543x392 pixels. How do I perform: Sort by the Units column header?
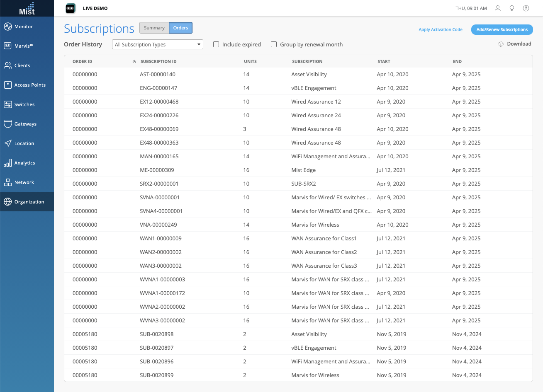(x=250, y=61)
